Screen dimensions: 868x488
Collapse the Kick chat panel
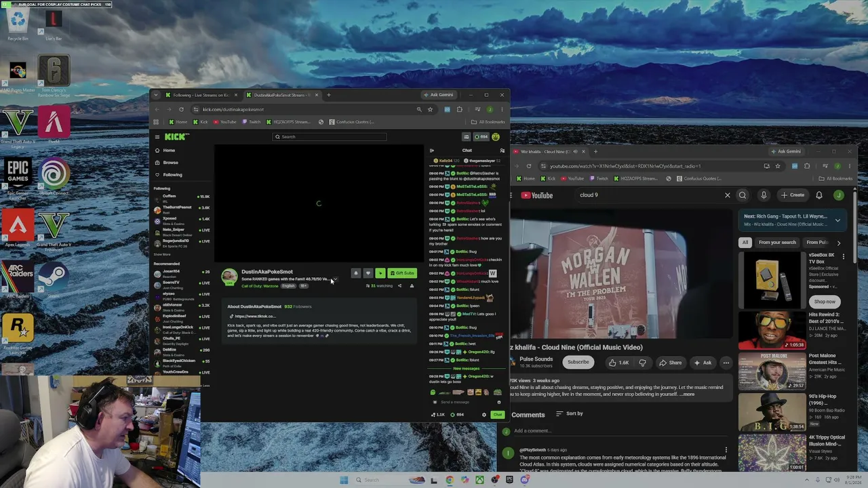click(432, 150)
